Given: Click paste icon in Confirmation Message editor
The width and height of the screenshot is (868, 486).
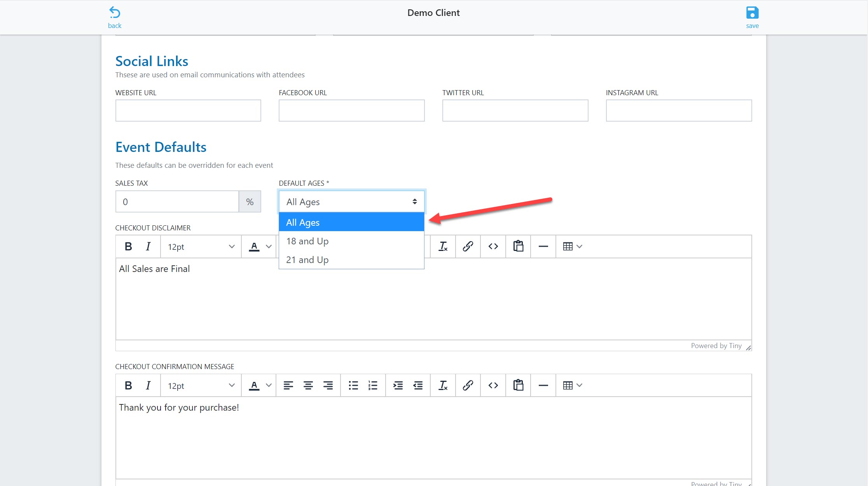Looking at the screenshot, I should click(x=518, y=385).
